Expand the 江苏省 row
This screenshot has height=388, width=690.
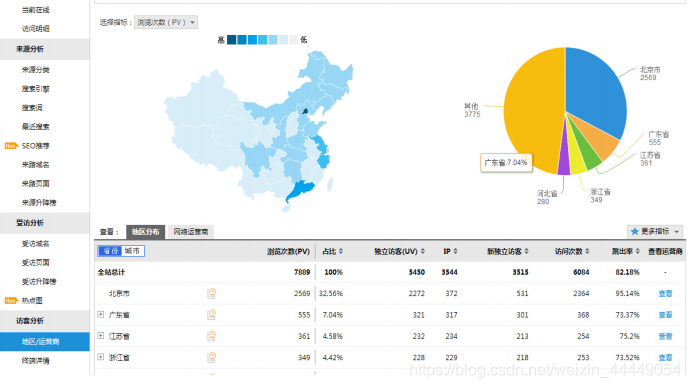101,336
